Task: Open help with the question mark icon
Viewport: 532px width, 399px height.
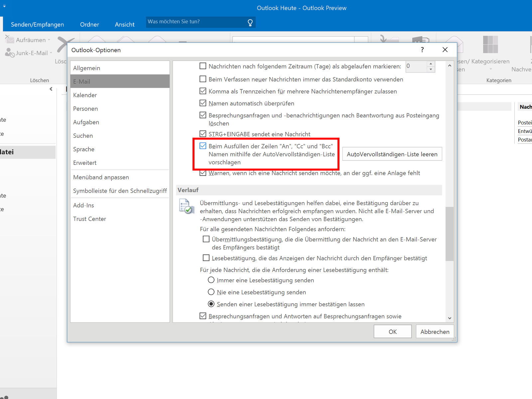Action: pos(422,50)
